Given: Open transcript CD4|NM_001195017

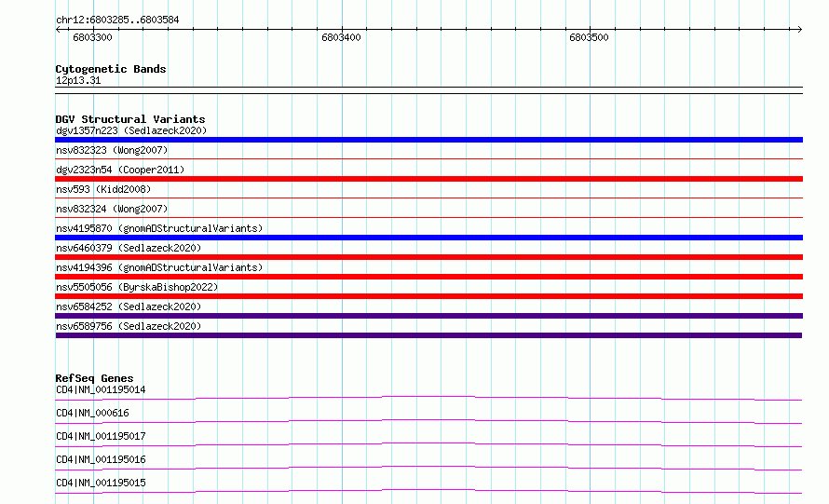Looking at the screenshot, I should click(101, 436).
